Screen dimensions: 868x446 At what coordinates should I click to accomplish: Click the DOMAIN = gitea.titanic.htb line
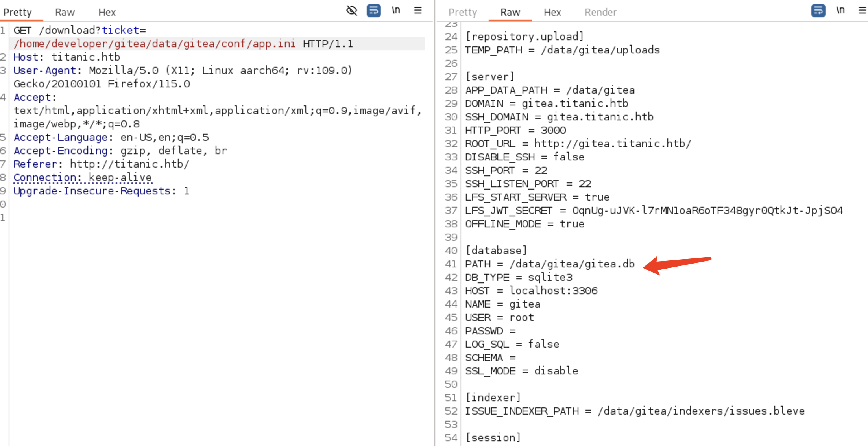pyautogui.click(x=547, y=103)
